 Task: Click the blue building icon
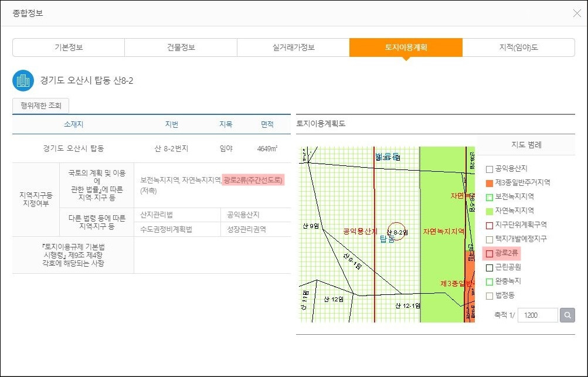tap(23, 81)
